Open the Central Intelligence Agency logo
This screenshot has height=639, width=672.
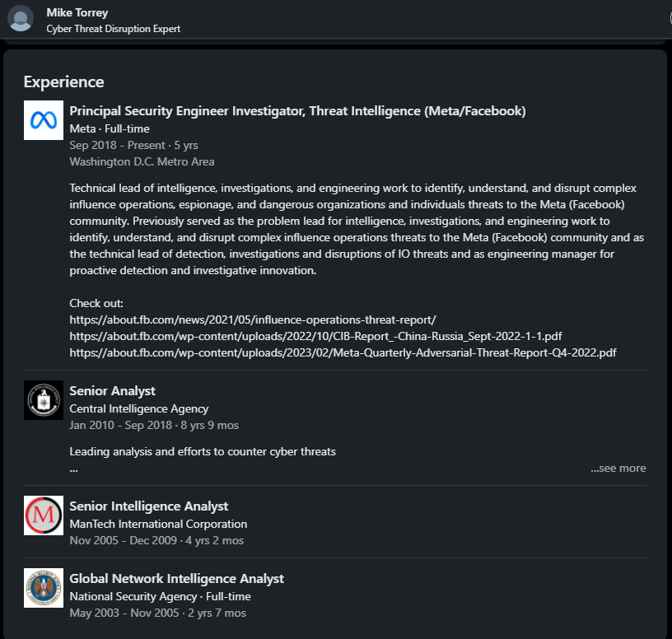pyautogui.click(x=44, y=400)
